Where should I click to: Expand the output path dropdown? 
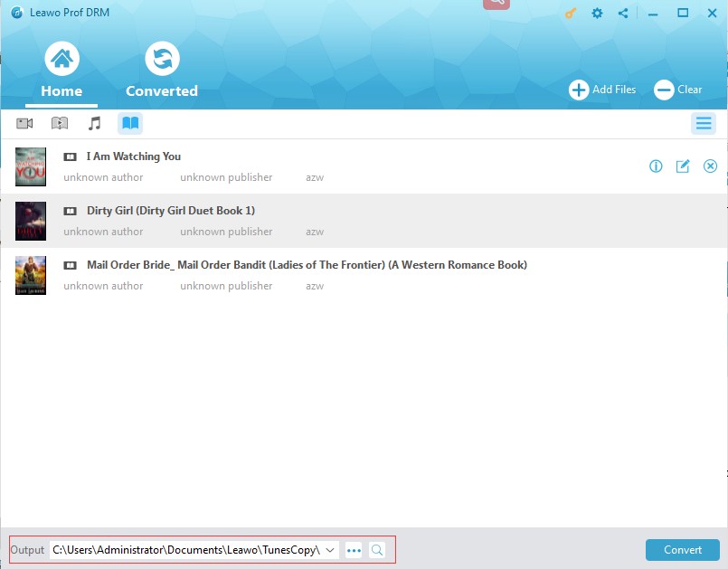pyautogui.click(x=330, y=550)
